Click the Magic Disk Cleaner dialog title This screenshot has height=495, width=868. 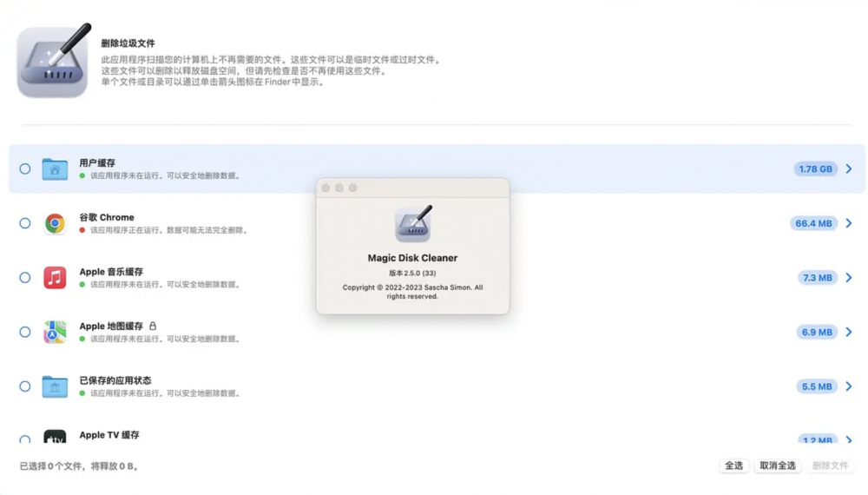(x=413, y=258)
